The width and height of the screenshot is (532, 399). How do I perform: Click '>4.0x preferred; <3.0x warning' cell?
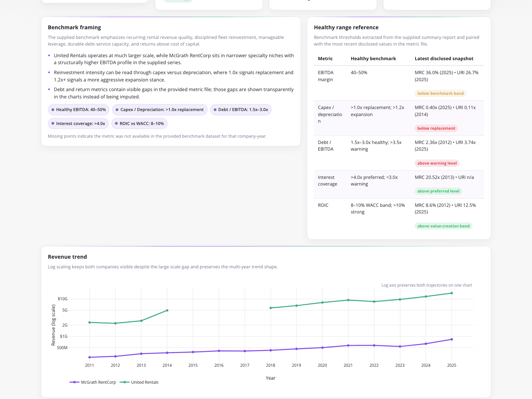tap(374, 181)
